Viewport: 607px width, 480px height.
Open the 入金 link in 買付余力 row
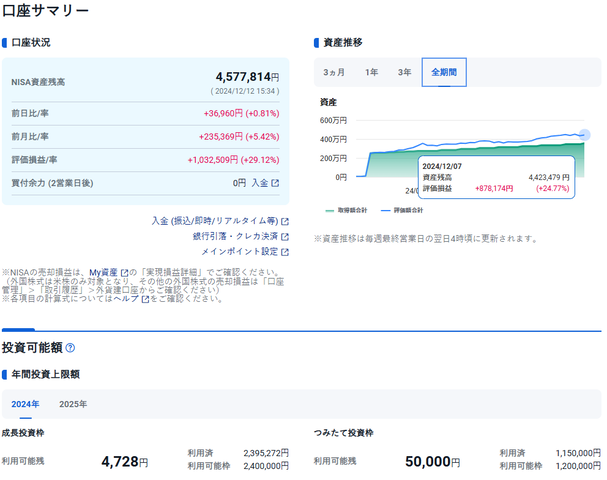(260, 183)
